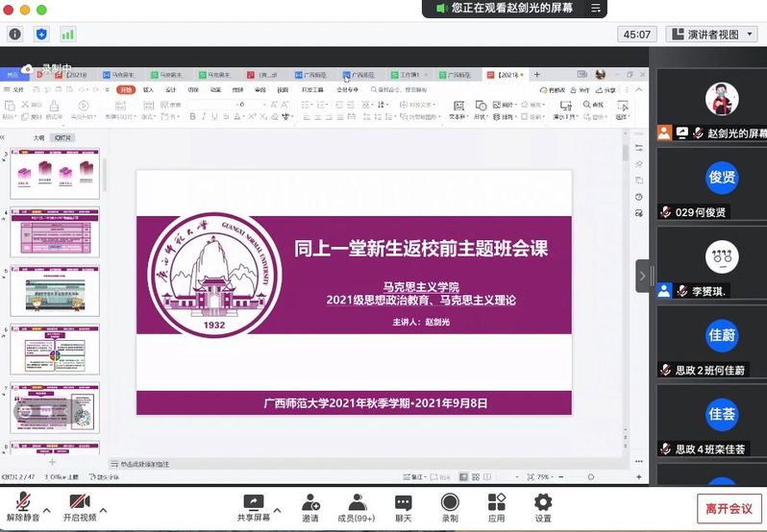Switch to the 大纲 outline pane tab
Screen dimensions: 767x532
(x=38, y=138)
